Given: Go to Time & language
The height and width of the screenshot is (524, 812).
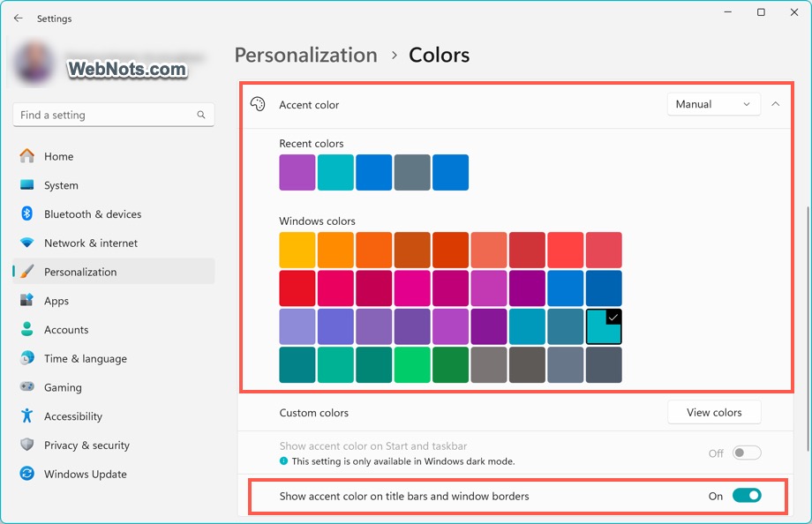Looking at the screenshot, I should pyautogui.click(x=114, y=358).
